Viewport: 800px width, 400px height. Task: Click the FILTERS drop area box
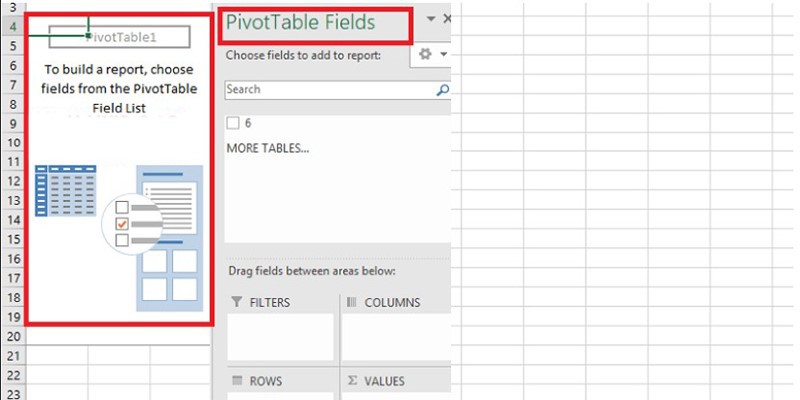(281, 337)
